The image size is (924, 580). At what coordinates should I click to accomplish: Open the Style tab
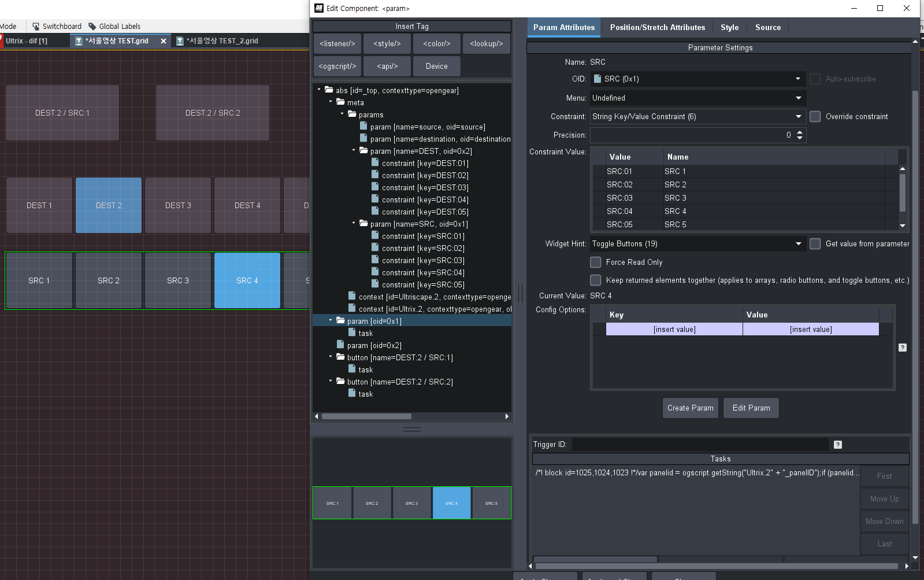(x=729, y=27)
